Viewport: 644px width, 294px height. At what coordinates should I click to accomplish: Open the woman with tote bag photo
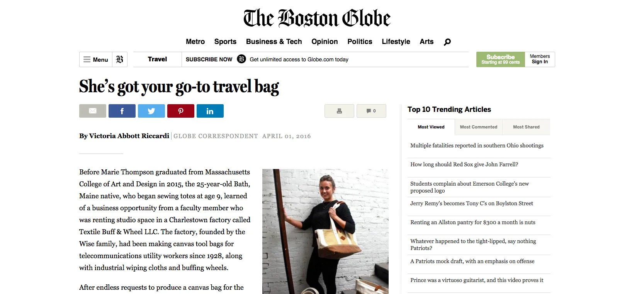coord(325,231)
